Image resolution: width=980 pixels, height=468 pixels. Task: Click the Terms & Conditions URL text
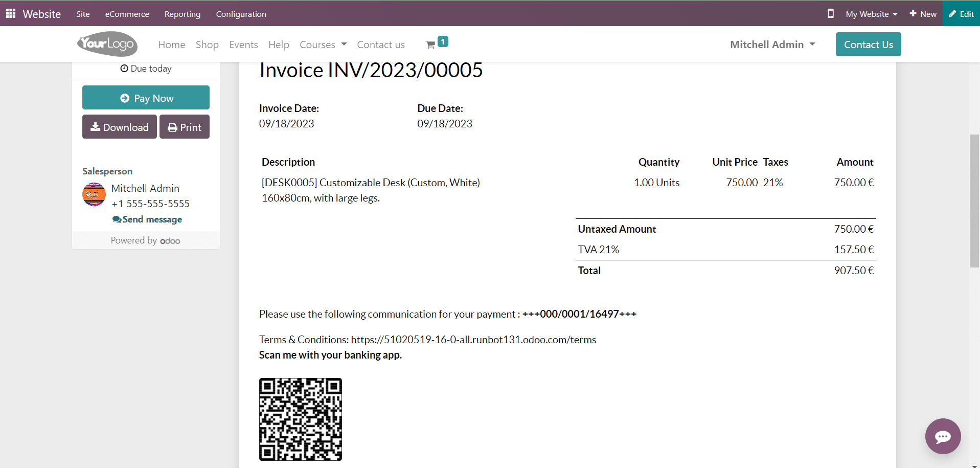473,340
